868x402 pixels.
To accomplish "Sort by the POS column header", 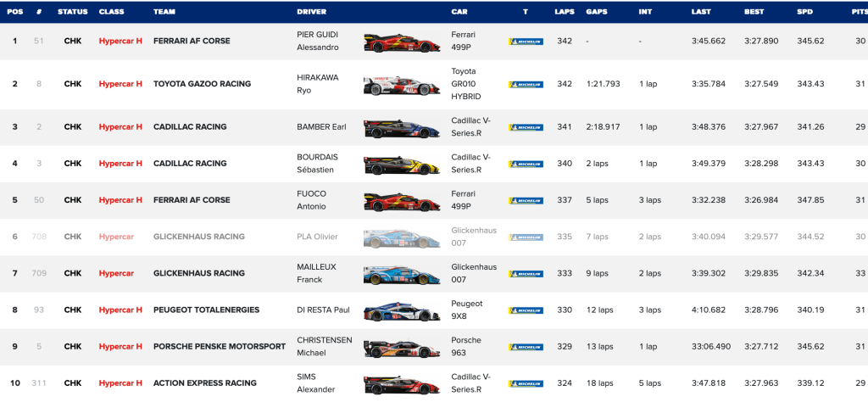I will [15, 12].
